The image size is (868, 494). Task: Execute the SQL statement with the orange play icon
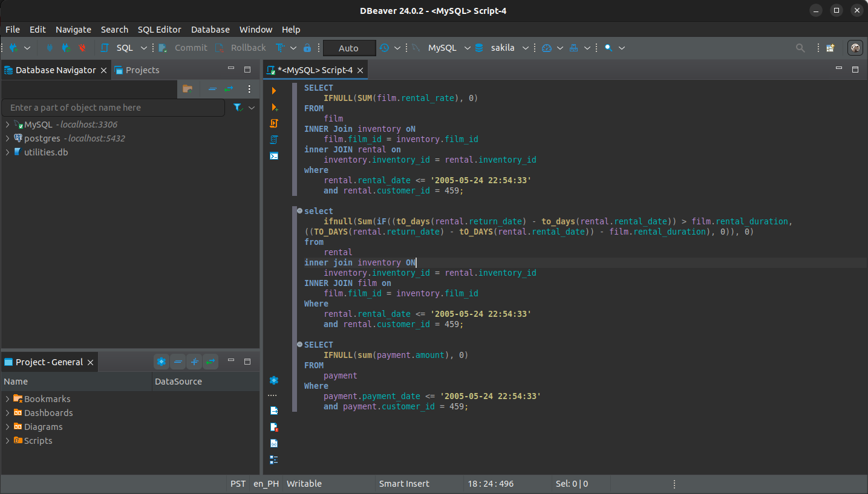tap(273, 90)
